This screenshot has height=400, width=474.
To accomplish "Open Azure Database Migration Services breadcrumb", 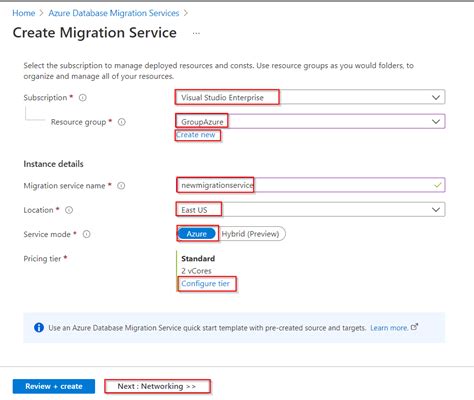I will (114, 13).
